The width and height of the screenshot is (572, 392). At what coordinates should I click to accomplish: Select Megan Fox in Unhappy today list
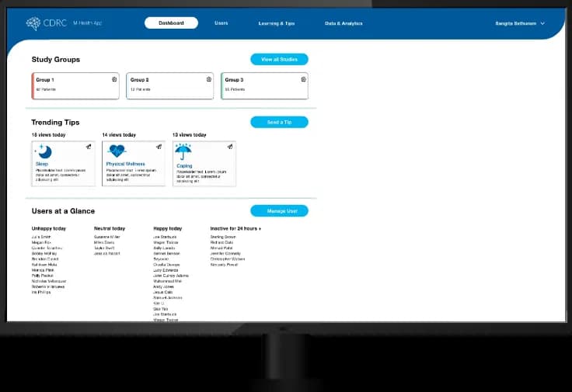41,242
